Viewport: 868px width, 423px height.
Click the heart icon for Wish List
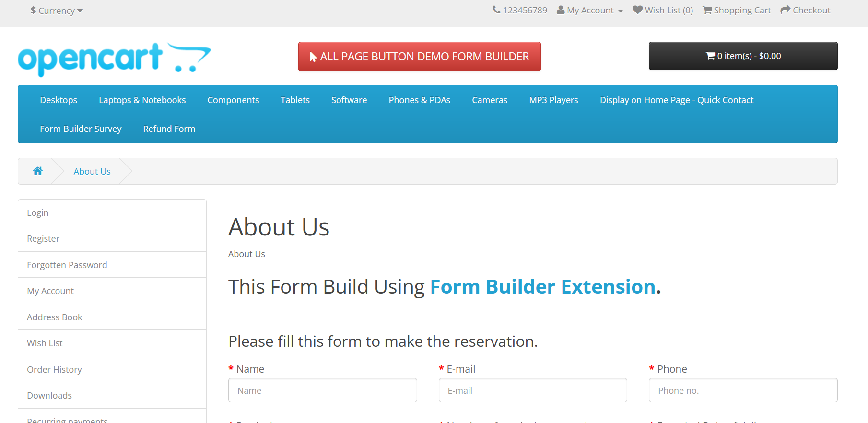click(637, 10)
